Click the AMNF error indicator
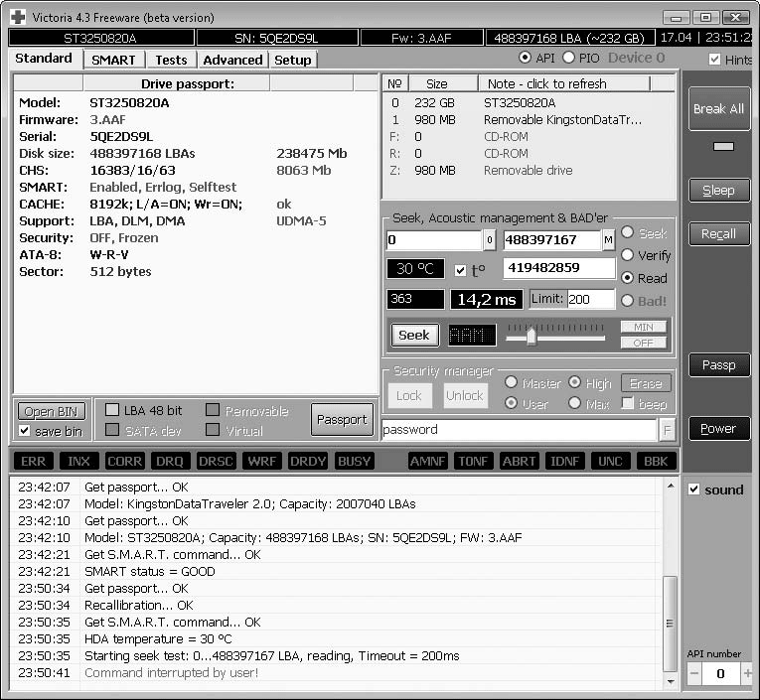The width and height of the screenshot is (760, 700). tap(427, 461)
